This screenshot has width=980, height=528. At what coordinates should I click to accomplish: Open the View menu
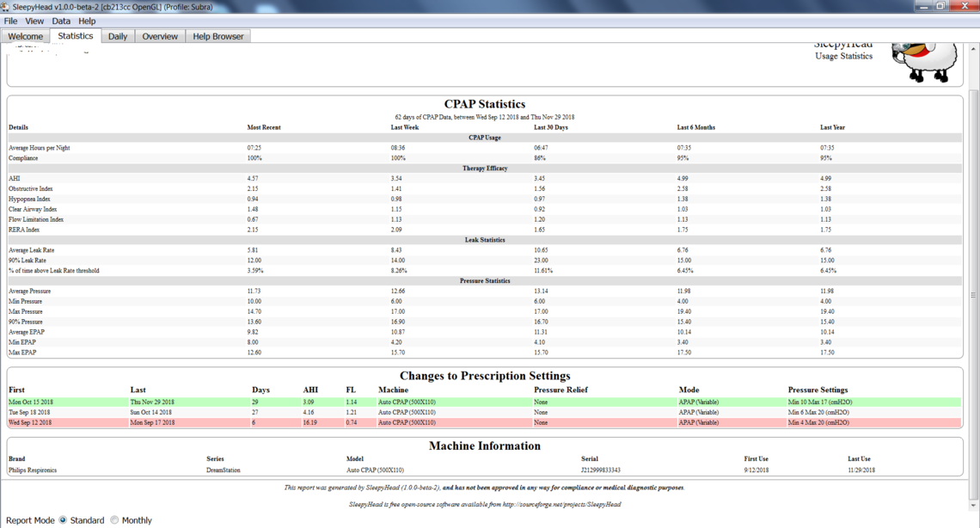(34, 21)
